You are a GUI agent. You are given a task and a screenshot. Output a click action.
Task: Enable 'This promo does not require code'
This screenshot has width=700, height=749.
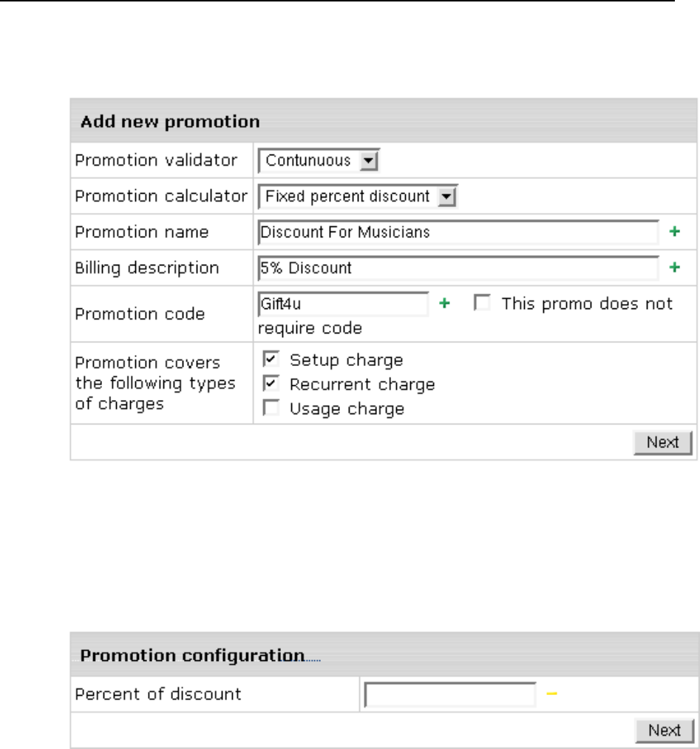pyautogui.click(x=483, y=304)
